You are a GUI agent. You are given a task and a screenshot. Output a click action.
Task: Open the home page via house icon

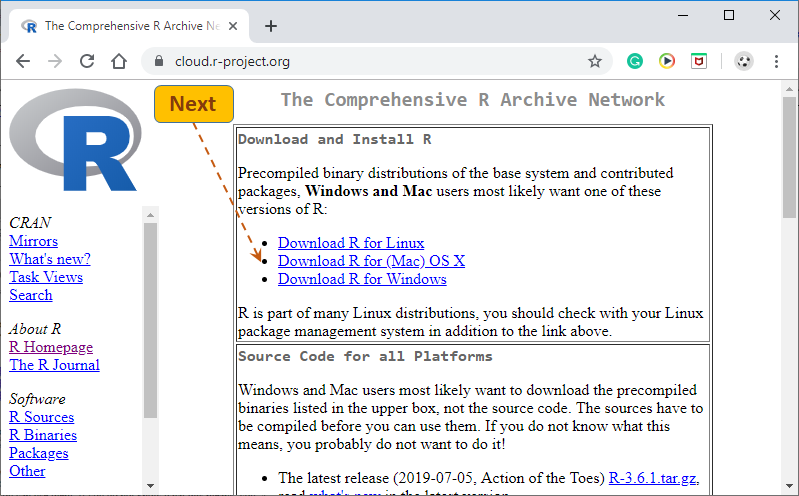(119, 61)
